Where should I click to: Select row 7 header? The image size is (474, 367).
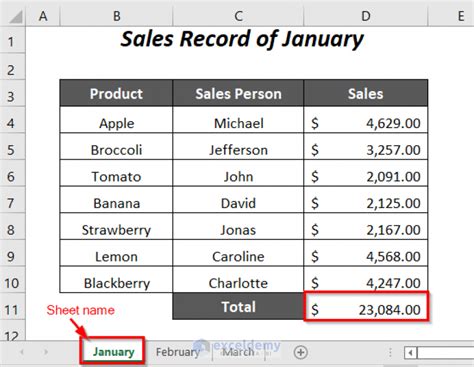[x=12, y=203]
